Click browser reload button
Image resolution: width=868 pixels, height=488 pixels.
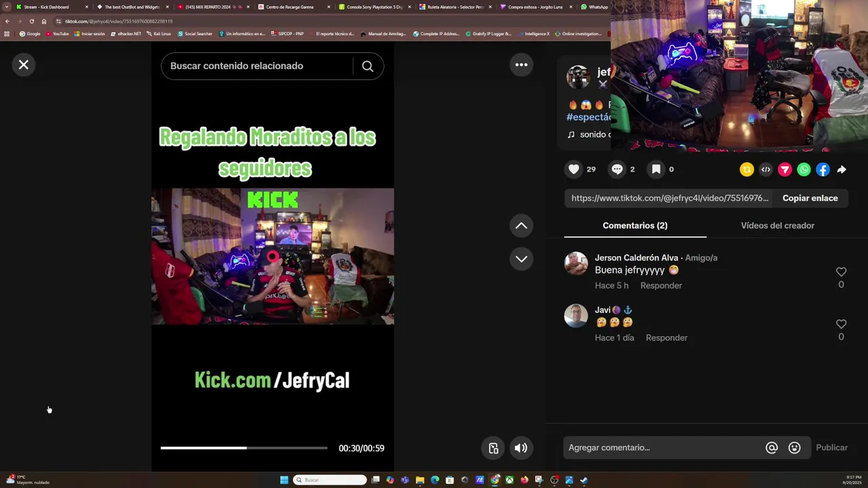click(31, 21)
